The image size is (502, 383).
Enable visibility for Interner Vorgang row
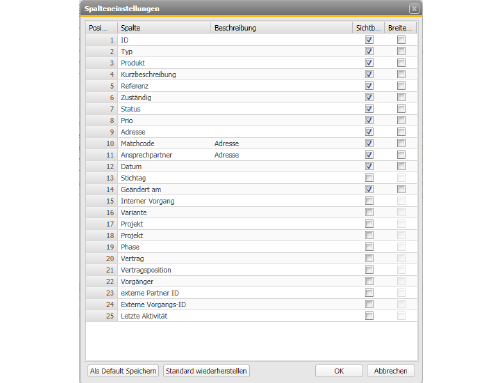369,201
